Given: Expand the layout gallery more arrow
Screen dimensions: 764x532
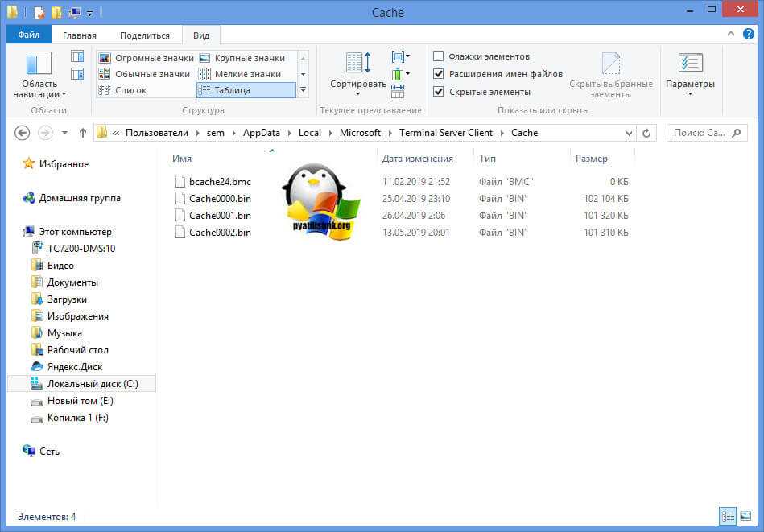Looking at the screenshot, I should (x=303, y=90).
